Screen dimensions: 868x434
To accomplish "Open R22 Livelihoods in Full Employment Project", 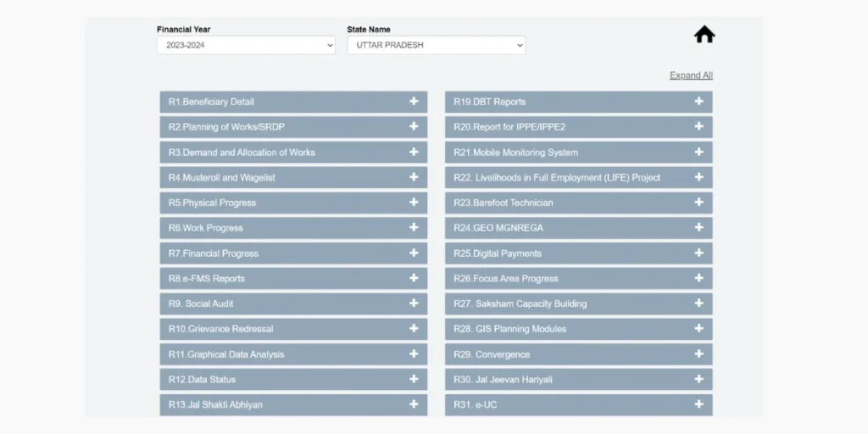I will (x=578, y=178).
